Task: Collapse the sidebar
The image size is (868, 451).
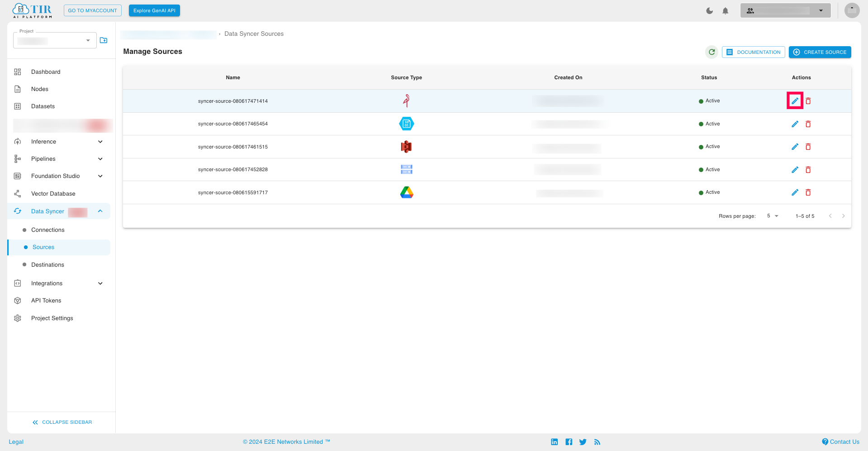Action: point(62,422)
